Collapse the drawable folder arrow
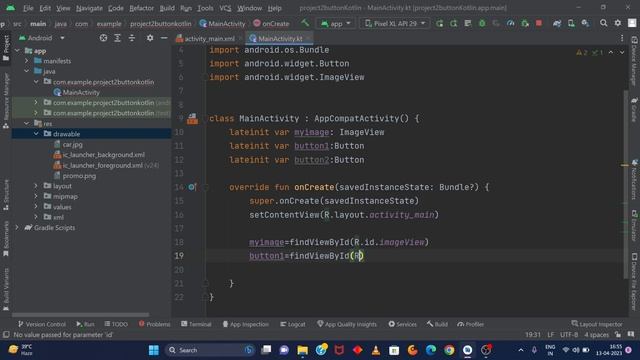Image resolution: width=640 pixels, height=360 pixels. pyautogui.click(x=36, y=133)
